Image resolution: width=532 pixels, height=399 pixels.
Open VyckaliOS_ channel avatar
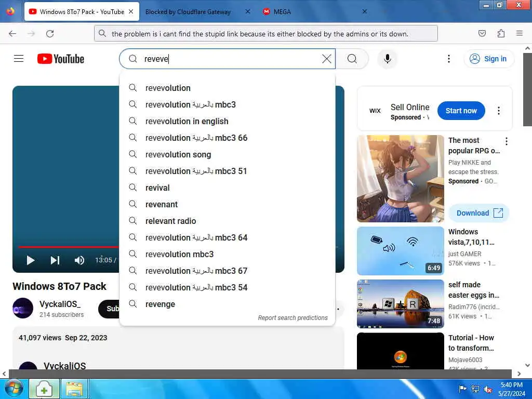(23, 308)
